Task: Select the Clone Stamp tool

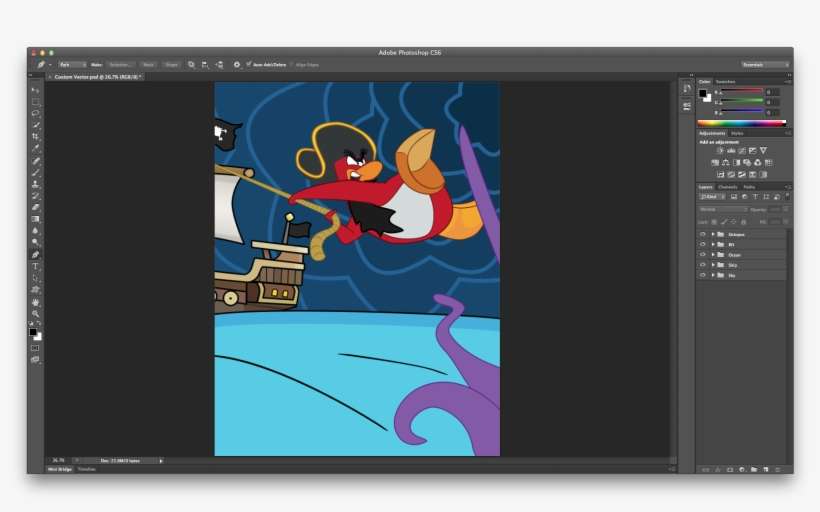Action: (x=35, y=184)
